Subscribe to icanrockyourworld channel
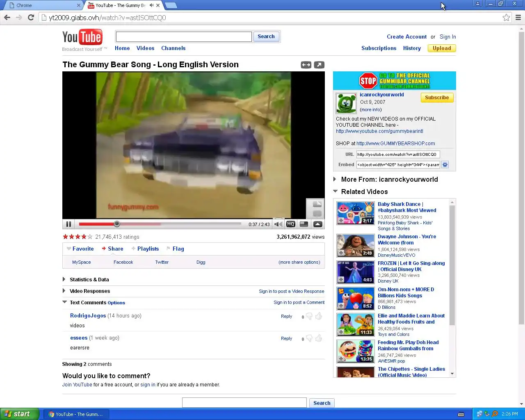525x420 pixels. pyautogui.click(x=437, y=98)
